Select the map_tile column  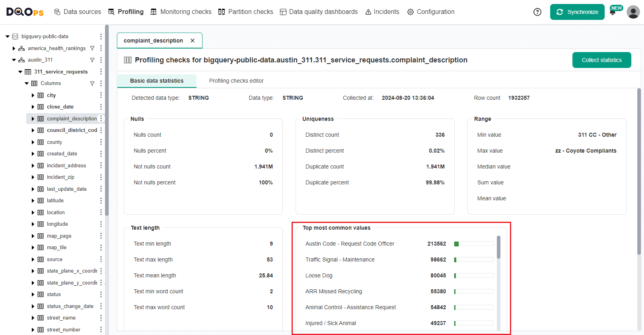56,248
